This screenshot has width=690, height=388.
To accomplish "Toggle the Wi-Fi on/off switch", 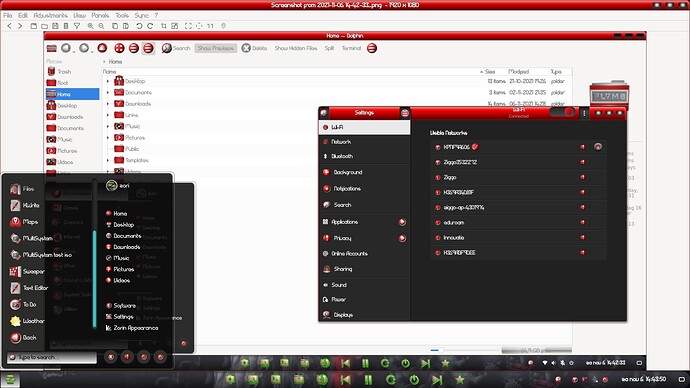I will [x=562, y=112].
